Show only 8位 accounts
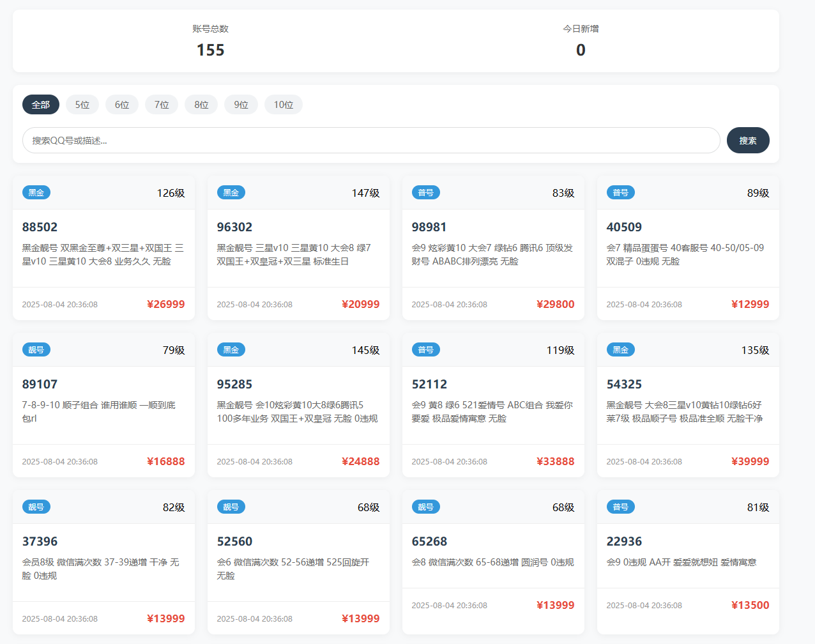Viewport: 815px width, 644px height. coord(201,105)
